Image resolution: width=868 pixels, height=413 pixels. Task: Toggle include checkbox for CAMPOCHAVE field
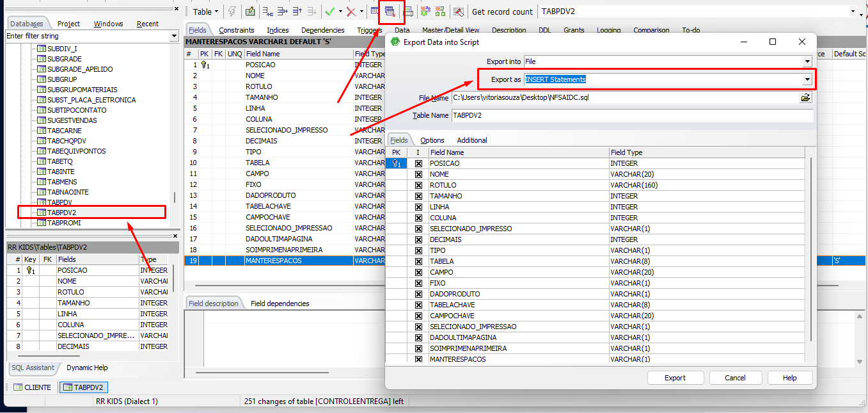[x=418, y=316]
